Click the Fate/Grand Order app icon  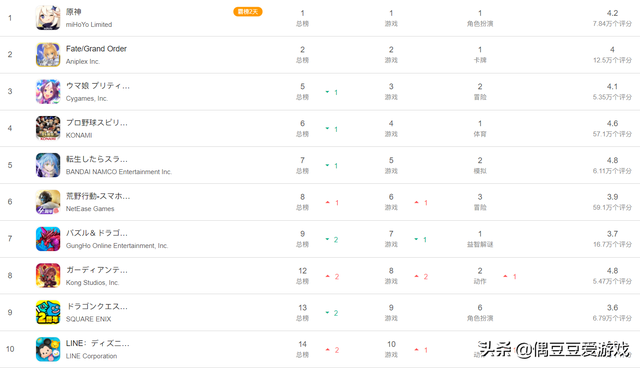click(x=48, y=55)
